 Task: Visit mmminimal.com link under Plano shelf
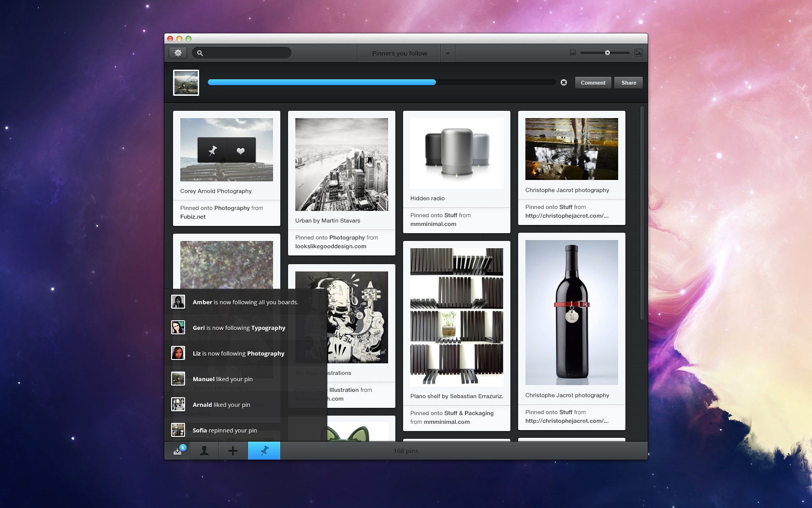[447, 422]
